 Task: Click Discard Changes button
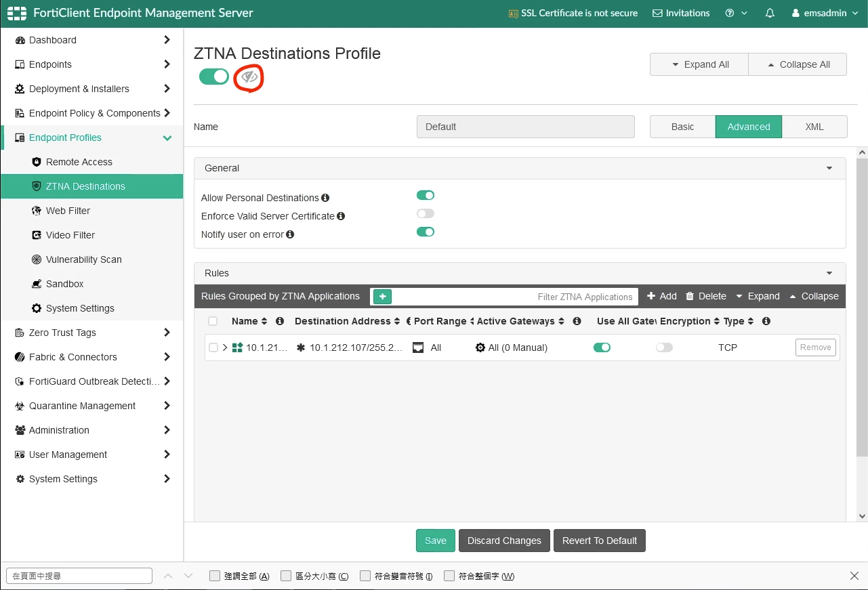[504, 541]
